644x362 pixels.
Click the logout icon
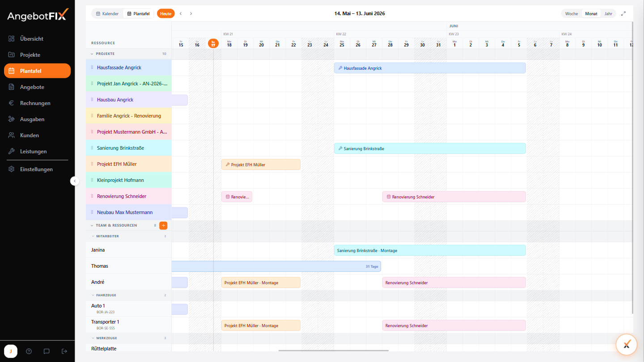tap(64, 351)
